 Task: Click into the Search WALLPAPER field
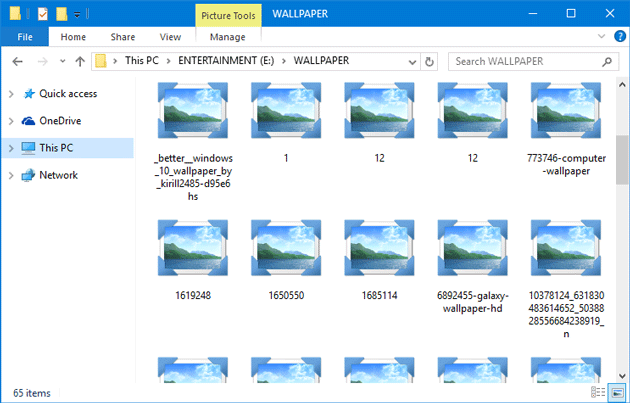(x=533, y=61)
